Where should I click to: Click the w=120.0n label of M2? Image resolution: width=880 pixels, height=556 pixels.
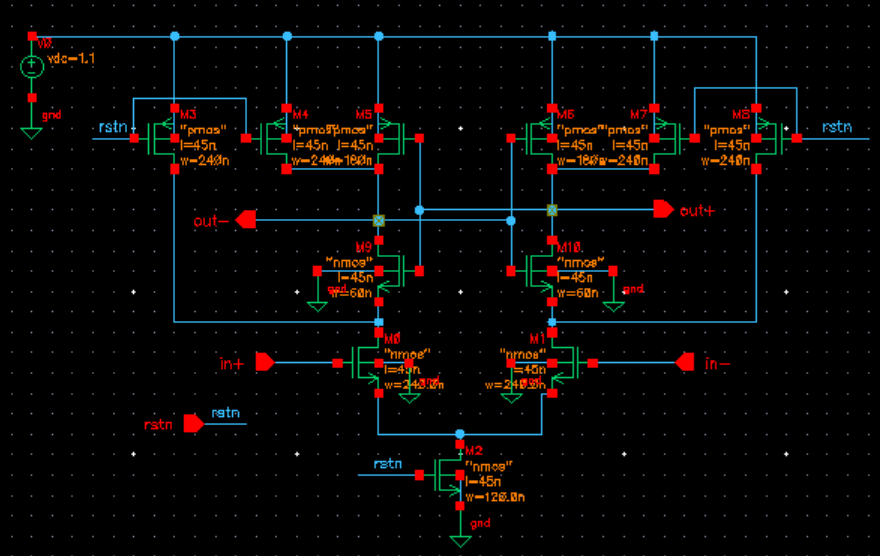[x=495, y=497]
